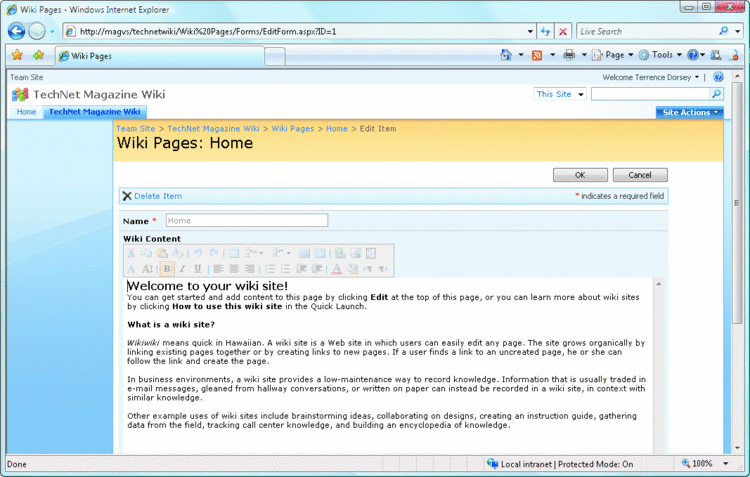Image resolution: width=750 pixels, height=477 pixels.
Task: Decrease indent of the paragraph
Action: pos(301,269)
